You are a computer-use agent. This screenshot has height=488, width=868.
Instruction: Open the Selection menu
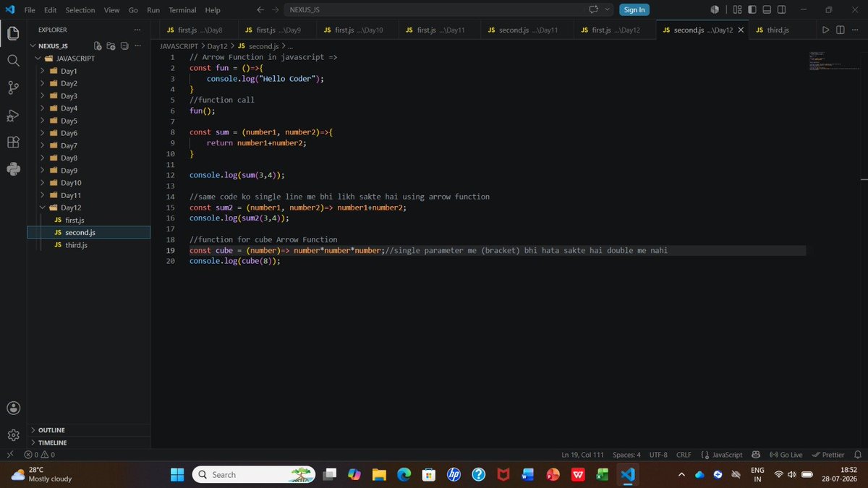tap(80, 10)
